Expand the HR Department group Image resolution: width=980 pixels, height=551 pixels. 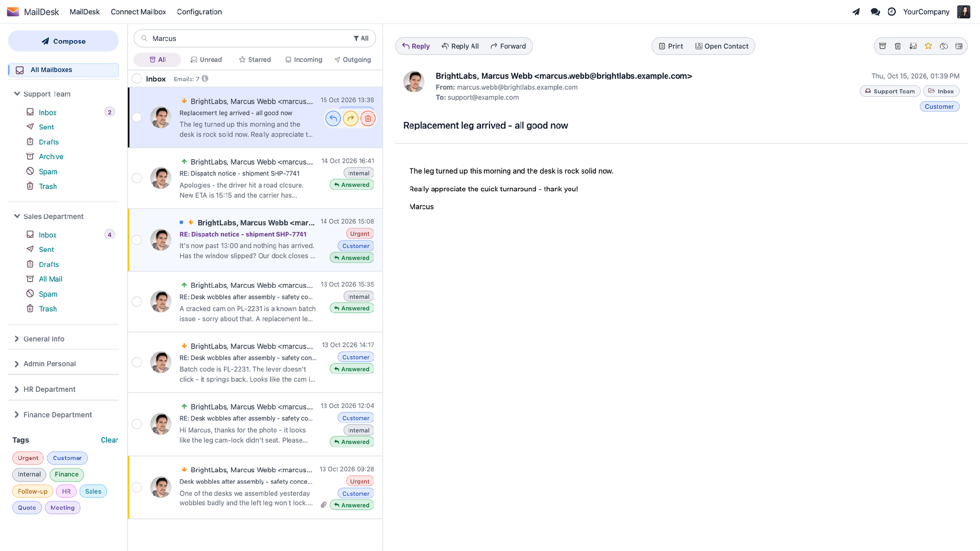(x=17, y=389)
